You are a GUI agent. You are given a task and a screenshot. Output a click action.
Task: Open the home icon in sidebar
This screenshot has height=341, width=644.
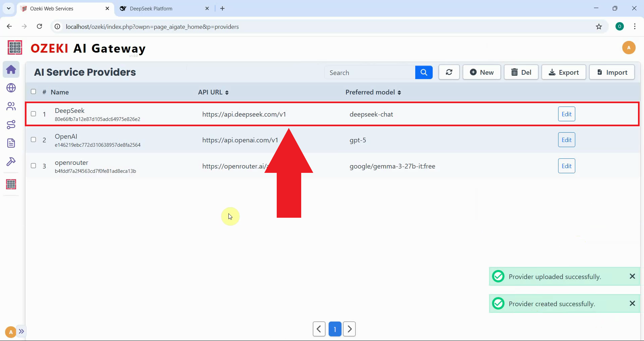coord(11,70)
